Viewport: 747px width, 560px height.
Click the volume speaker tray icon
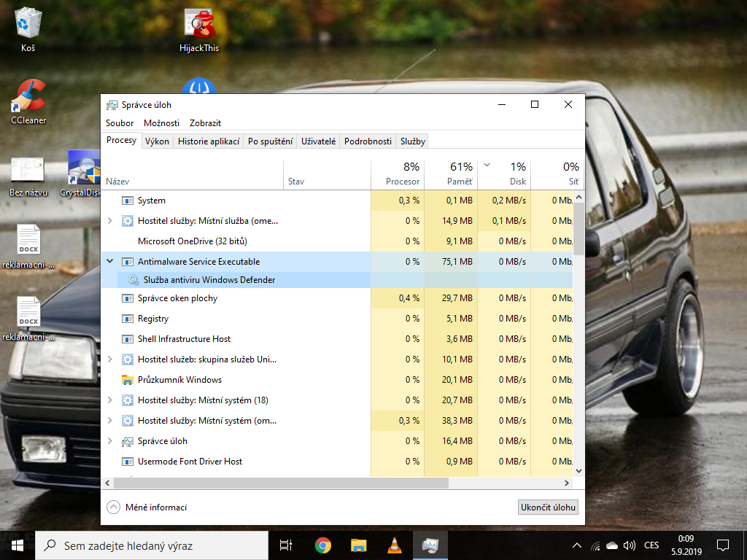click(630, 545)
